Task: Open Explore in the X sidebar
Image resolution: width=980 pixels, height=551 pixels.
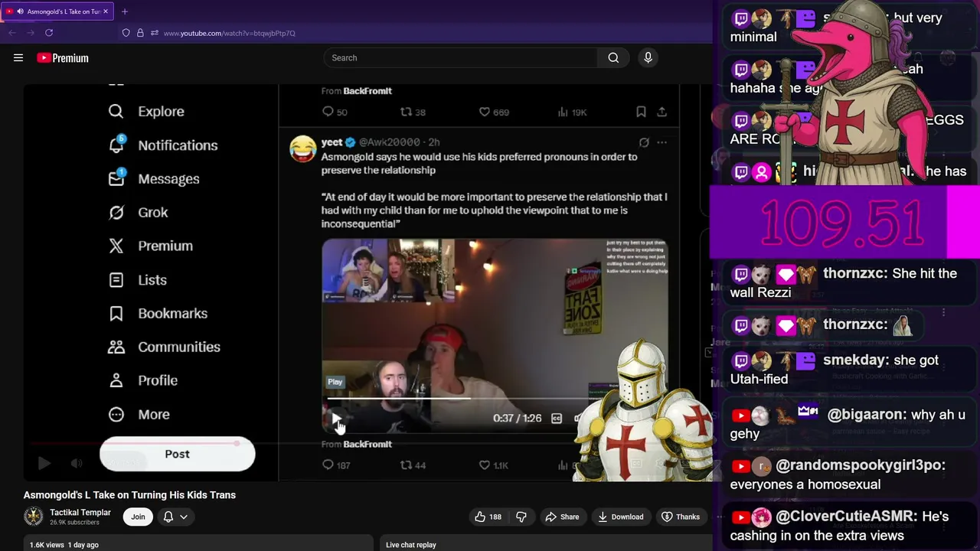Action: pos(146,111)
